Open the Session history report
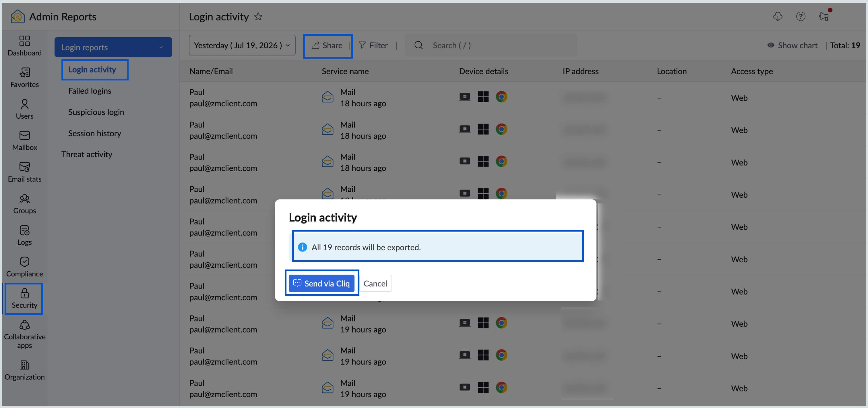The image size is (868, 408). pyautogui.click(x=95, y=133)
